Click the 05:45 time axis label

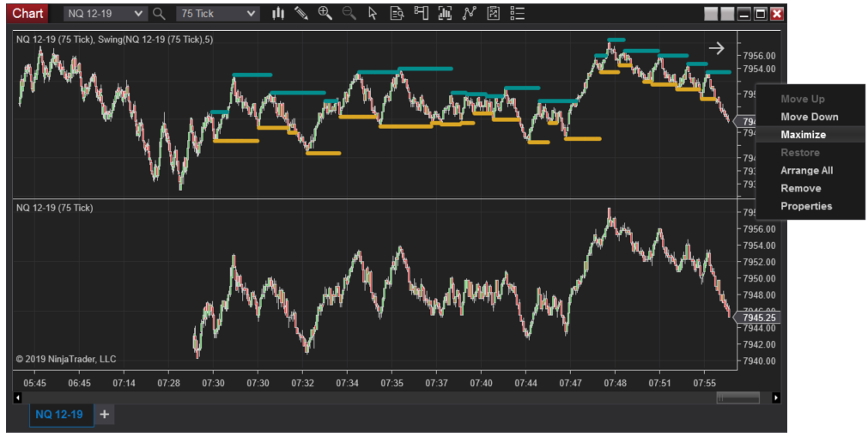[x=35, y=383]
